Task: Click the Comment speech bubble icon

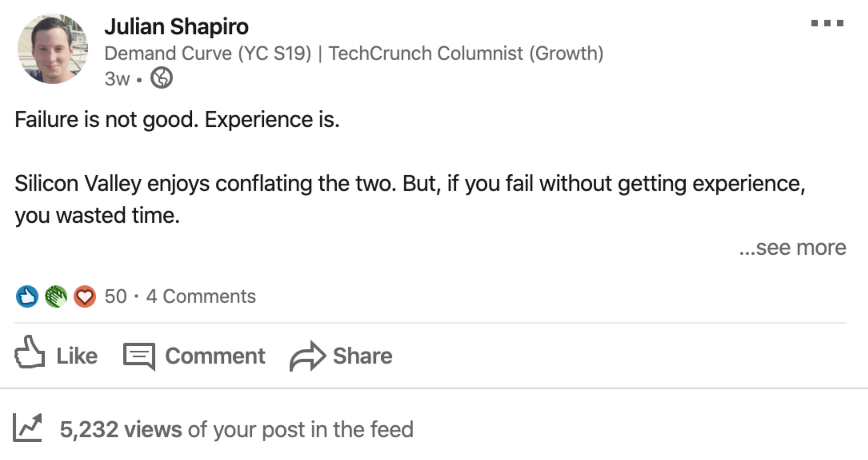Action: [139, 356]
